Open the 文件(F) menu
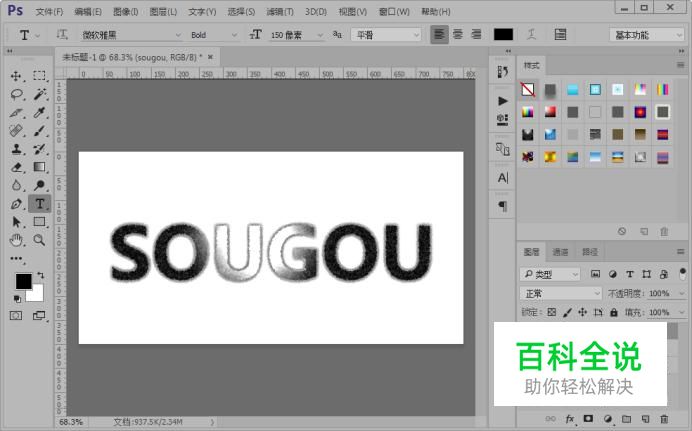 pyautogui.click(x=49, y=11)
